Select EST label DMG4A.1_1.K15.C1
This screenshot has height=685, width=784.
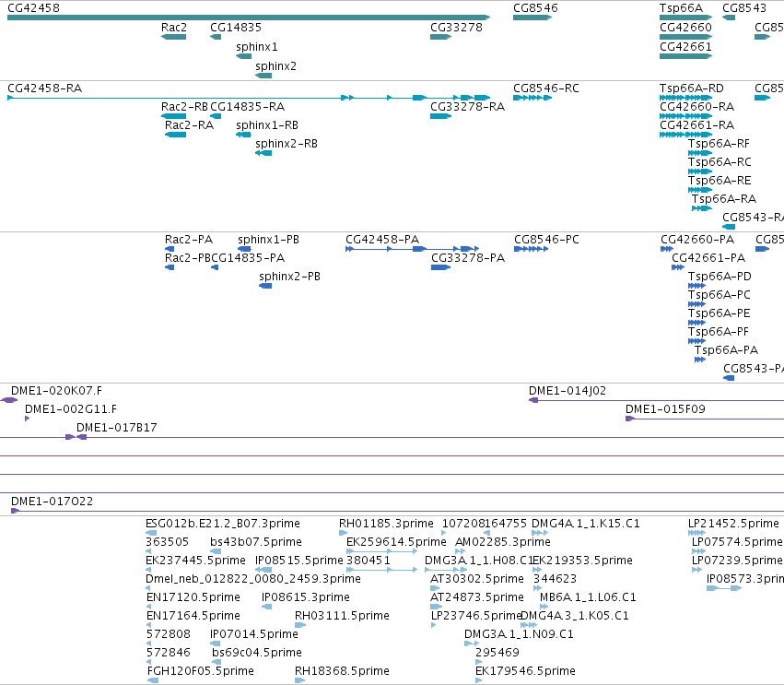click(586, 524)
